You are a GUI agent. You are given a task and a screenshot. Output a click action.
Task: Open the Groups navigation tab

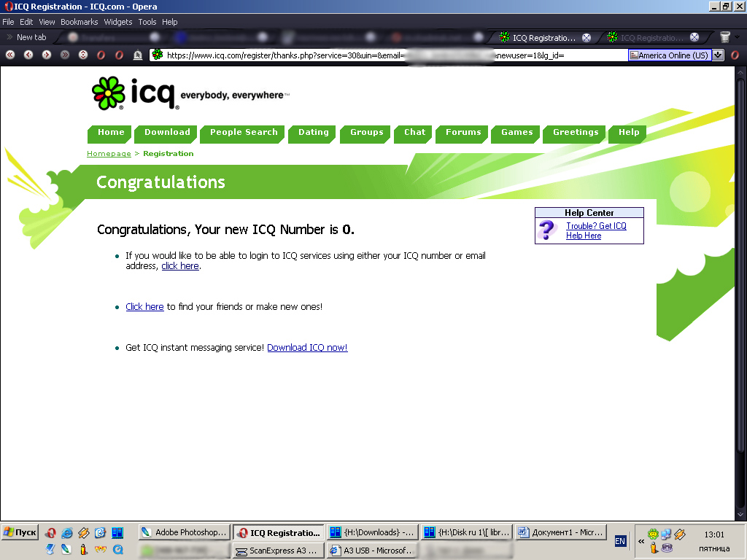pyautogui.click(x=366, y=133)
